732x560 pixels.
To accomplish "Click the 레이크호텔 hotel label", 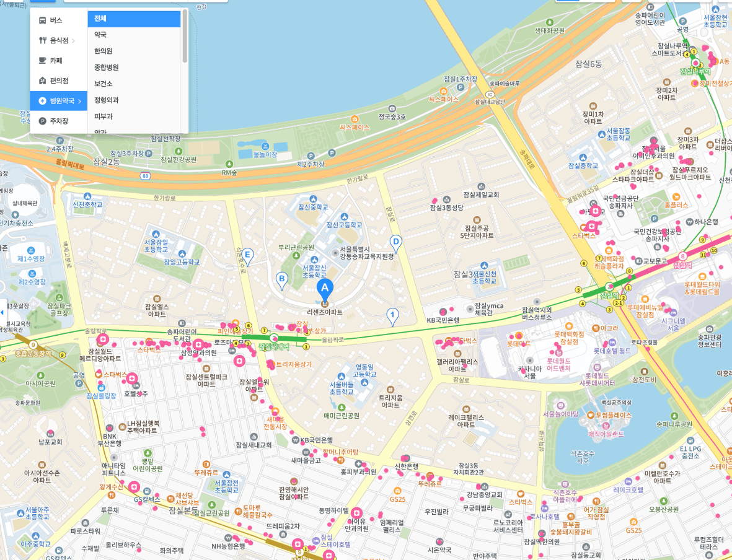I will click(628, 490).
